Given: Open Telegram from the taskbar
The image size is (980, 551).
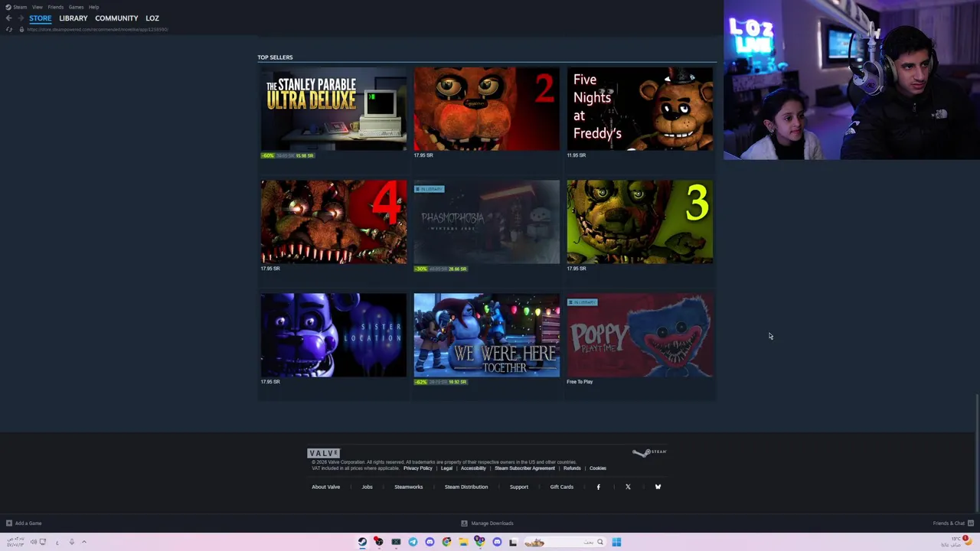Looking at the screenshot, I should pos(413,542).
